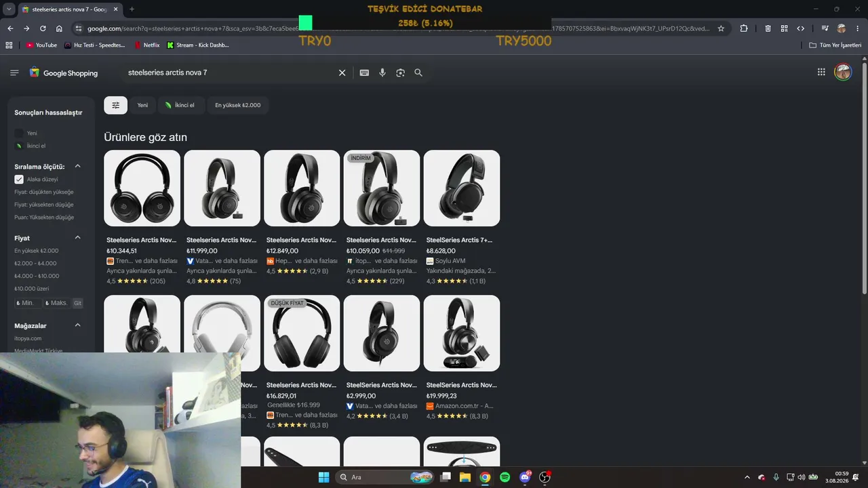Open the Chrome three-dot menu
The image size is (868, 488).
[x=858, y=28]
